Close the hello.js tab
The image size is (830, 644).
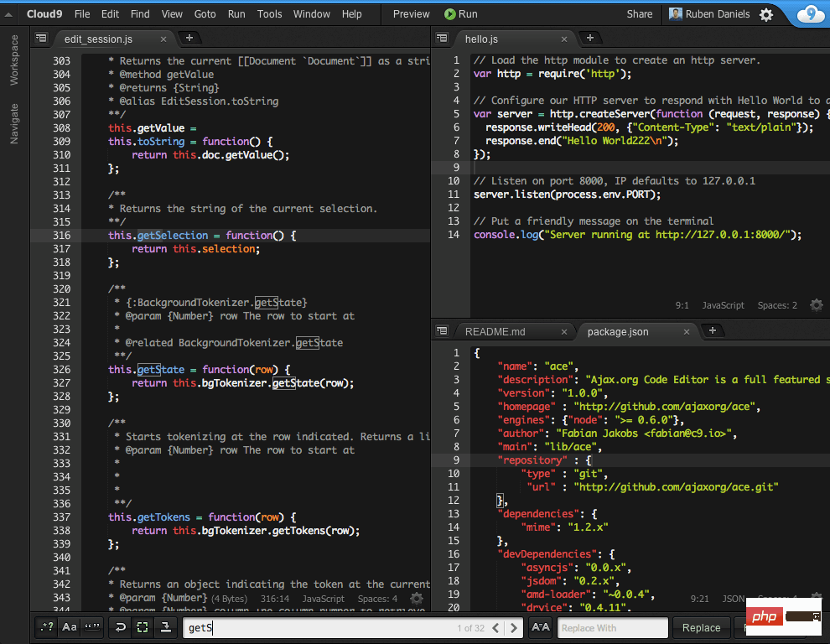coord(564,39)
